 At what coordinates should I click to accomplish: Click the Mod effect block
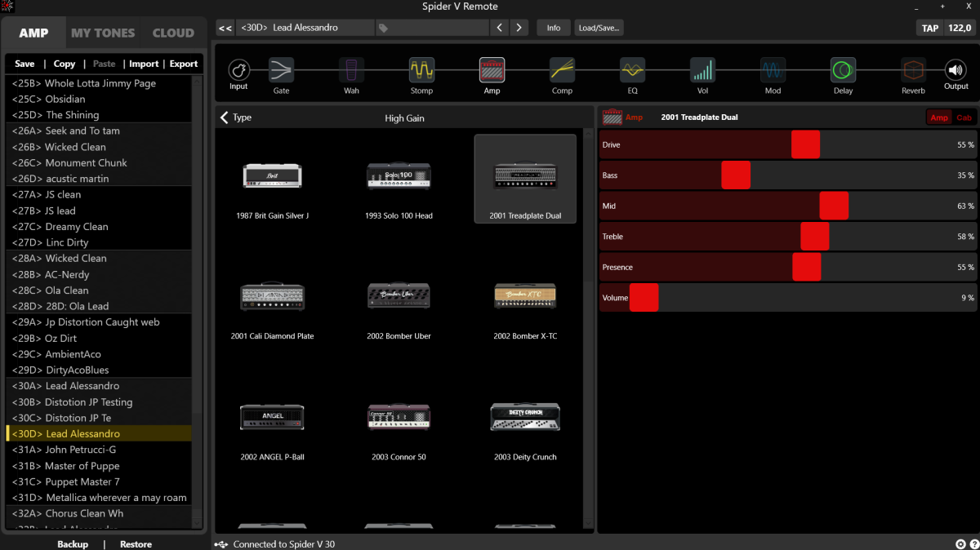pos(773,70)
